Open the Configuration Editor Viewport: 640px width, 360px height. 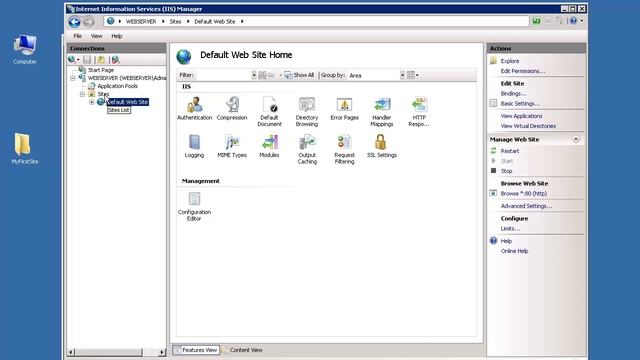[194, 207]
